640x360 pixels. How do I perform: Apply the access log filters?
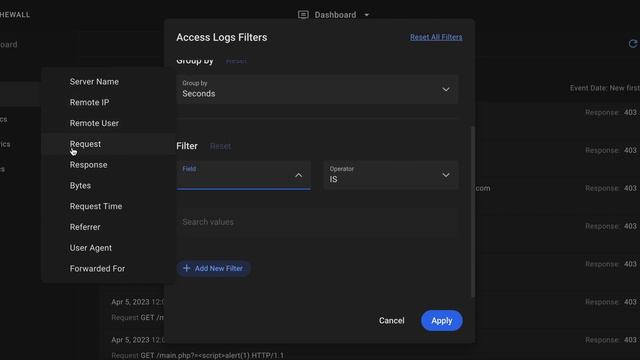(x=442, y=321)
